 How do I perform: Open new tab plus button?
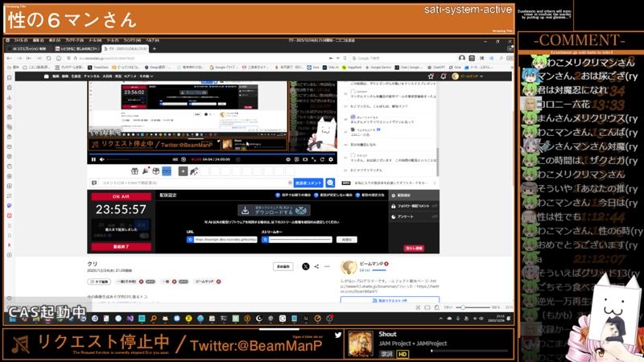point(155,48)
